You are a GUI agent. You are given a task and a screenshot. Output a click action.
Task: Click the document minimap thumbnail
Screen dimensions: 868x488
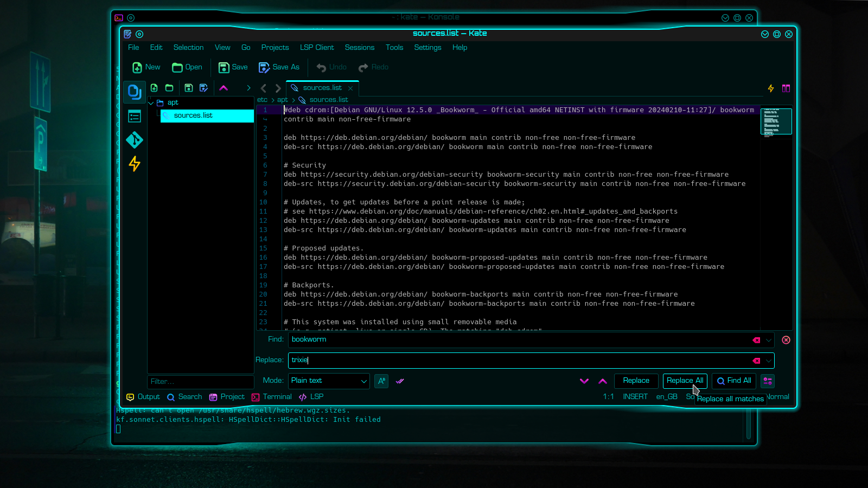pyautogui.click(x=776, y=121)
